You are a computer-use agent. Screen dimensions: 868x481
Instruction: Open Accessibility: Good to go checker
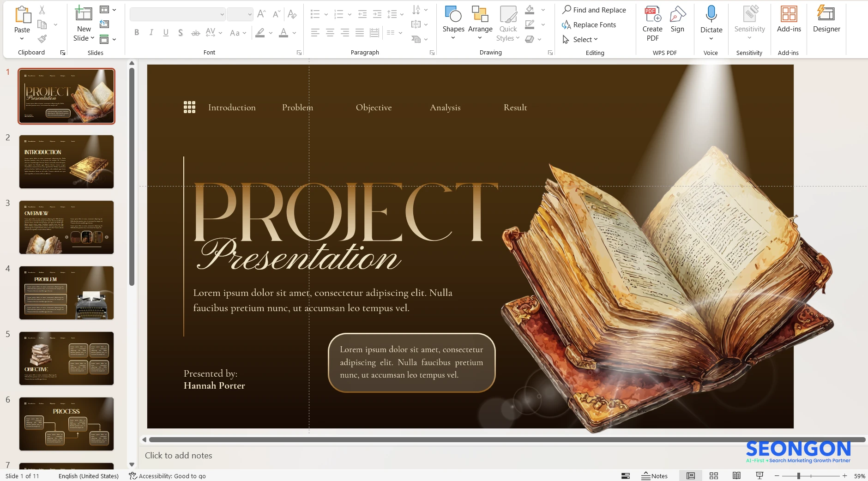pyautogui.click(x=167, y=476)
